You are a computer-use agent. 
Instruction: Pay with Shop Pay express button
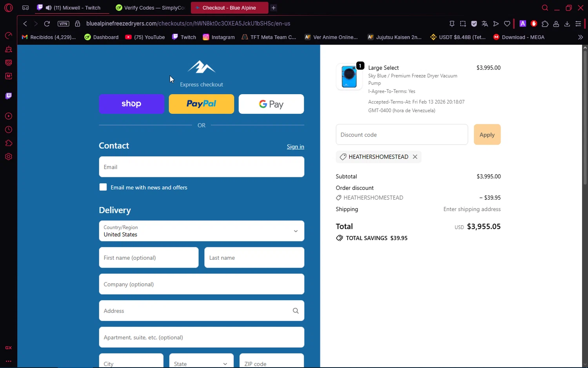pos(131,104)
